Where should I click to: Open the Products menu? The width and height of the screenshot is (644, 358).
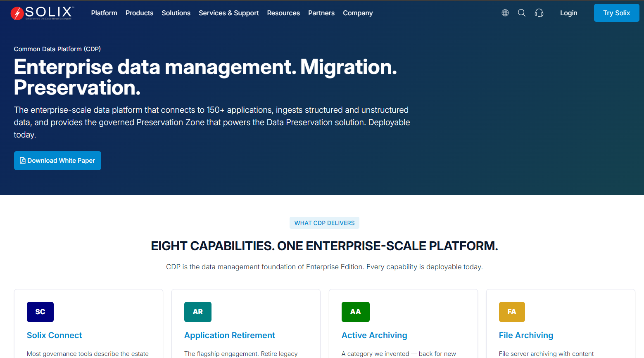click(x=139, y=13)
